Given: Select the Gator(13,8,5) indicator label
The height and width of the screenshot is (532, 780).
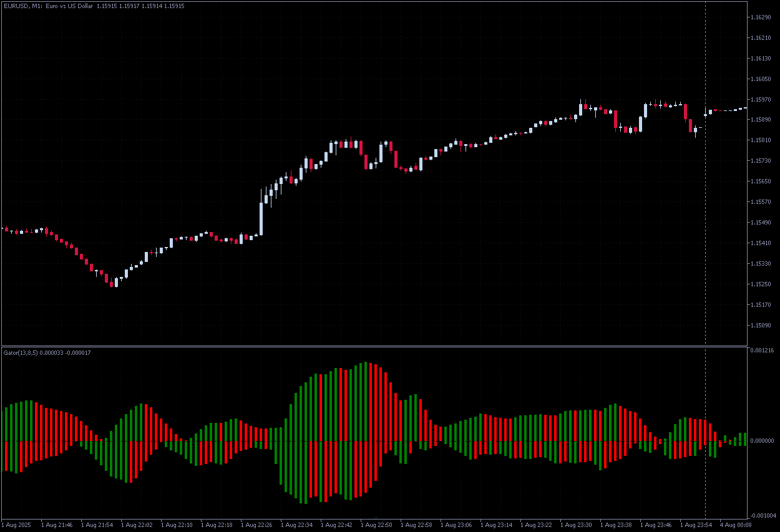Looking at the screenshot, I should tap(21, 353).
